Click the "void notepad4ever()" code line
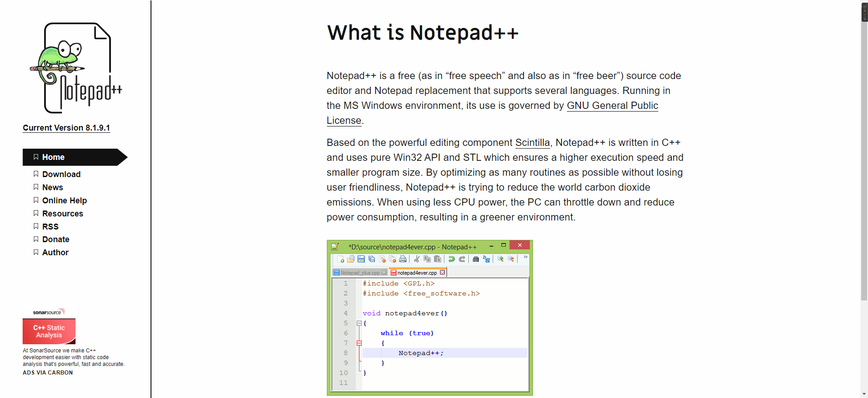Image resolution: width=868 pixels, height=398 pixels. click(x=405, y=313)
